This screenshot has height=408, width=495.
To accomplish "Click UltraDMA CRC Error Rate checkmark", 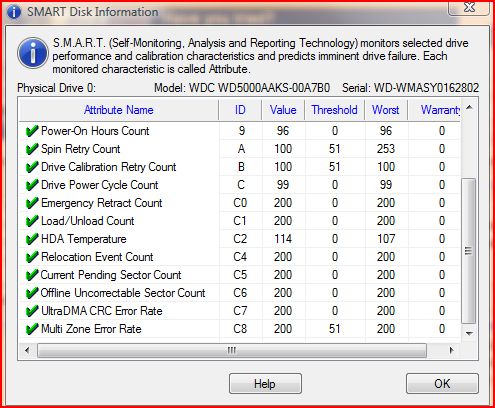I will (x=32, y=311).
